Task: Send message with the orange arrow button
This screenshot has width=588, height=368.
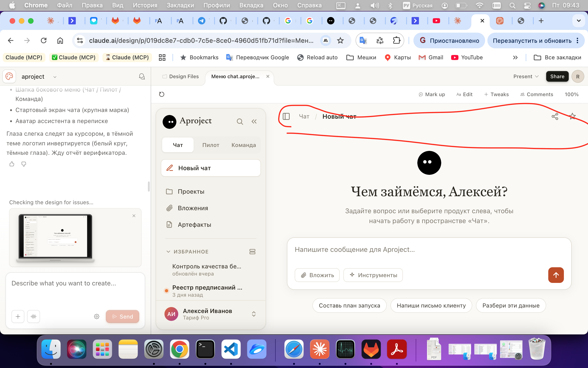Action: pos(556,275)
